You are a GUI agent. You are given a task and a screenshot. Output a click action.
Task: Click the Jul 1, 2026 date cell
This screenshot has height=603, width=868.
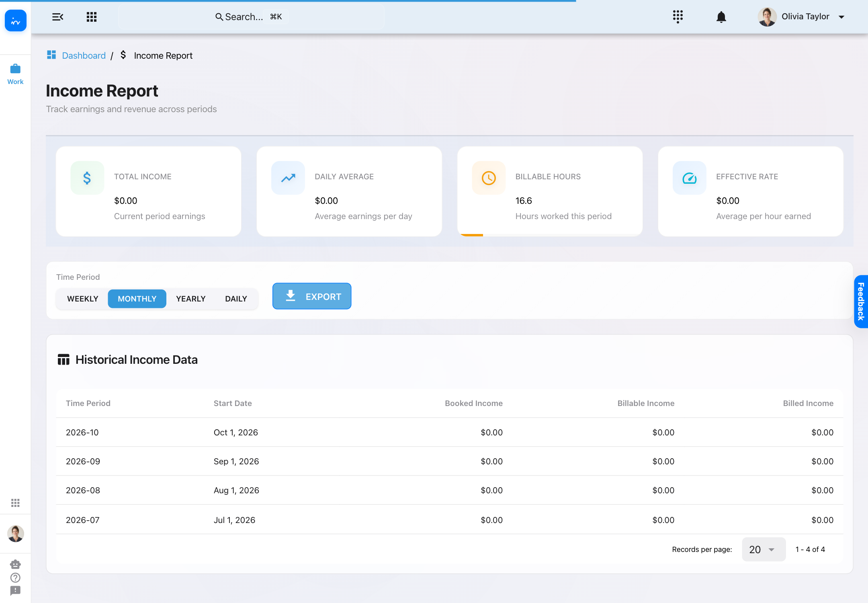pyautogui.click(x=234, y=520)
